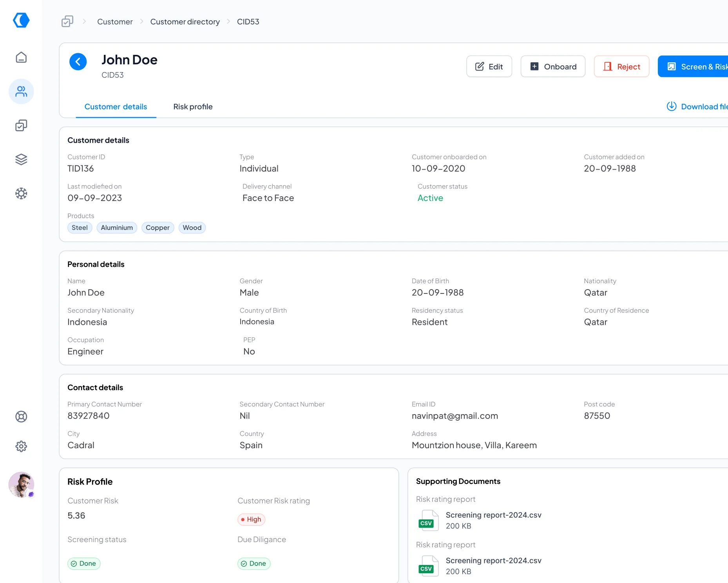Click the help lifebuoy icon in sidebar
Viewport: 728px width, 583px height.
(x=21, y=416)
